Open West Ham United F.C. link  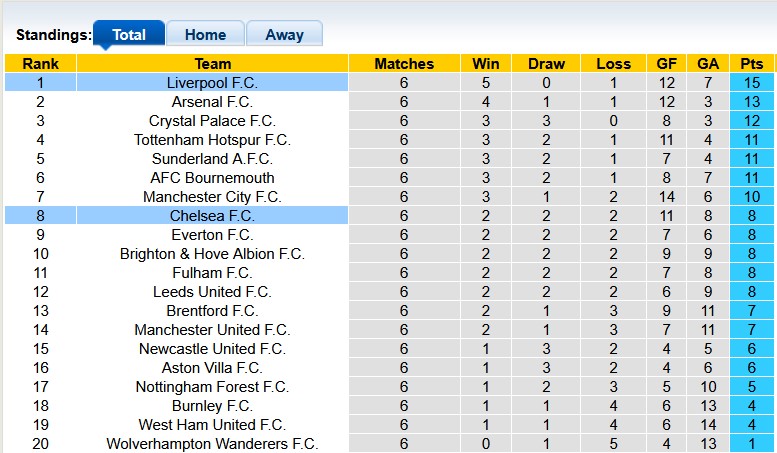(x=212, y=425)
